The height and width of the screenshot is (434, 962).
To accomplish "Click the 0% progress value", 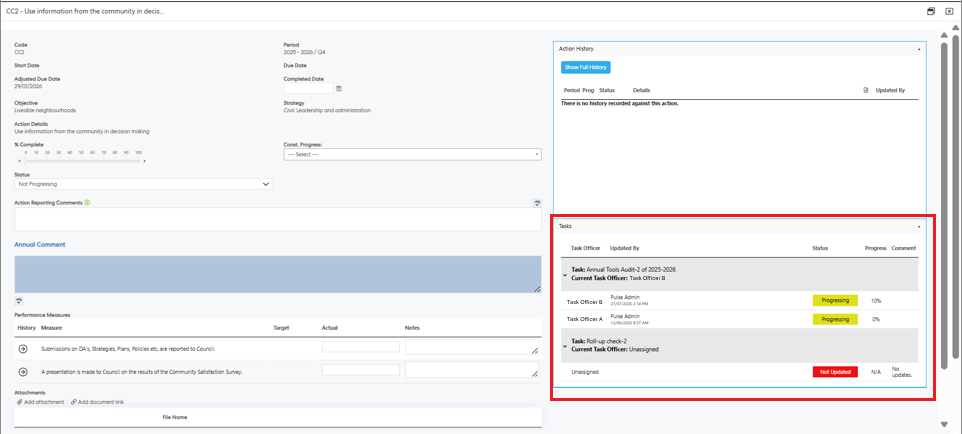I will pyautogui.click(x=875, y=319).
